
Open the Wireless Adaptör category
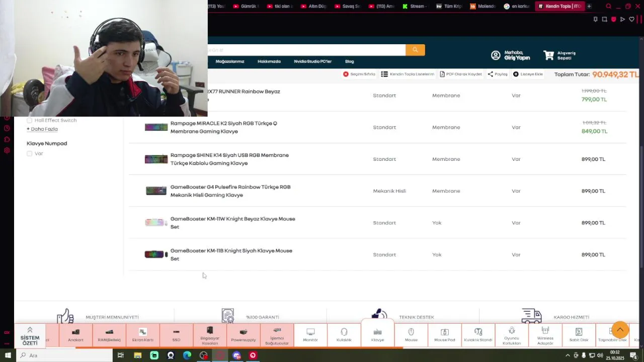[x=545, y=335]
